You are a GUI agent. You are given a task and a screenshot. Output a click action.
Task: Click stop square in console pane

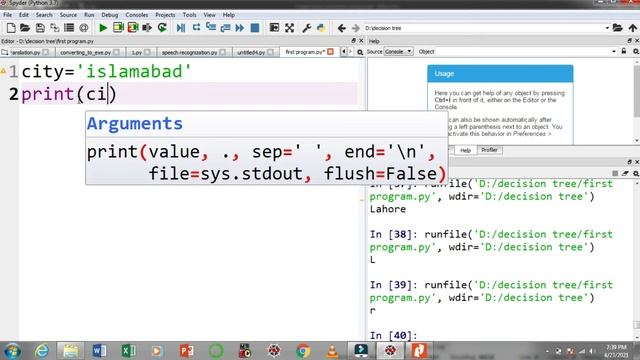[x=615, y=173]
